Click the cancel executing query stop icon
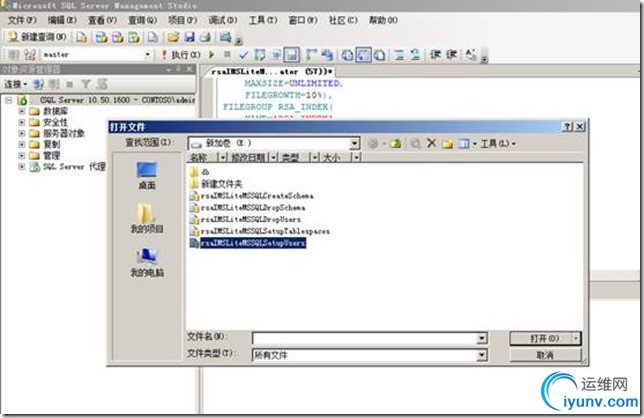 (x=227, y=54)
